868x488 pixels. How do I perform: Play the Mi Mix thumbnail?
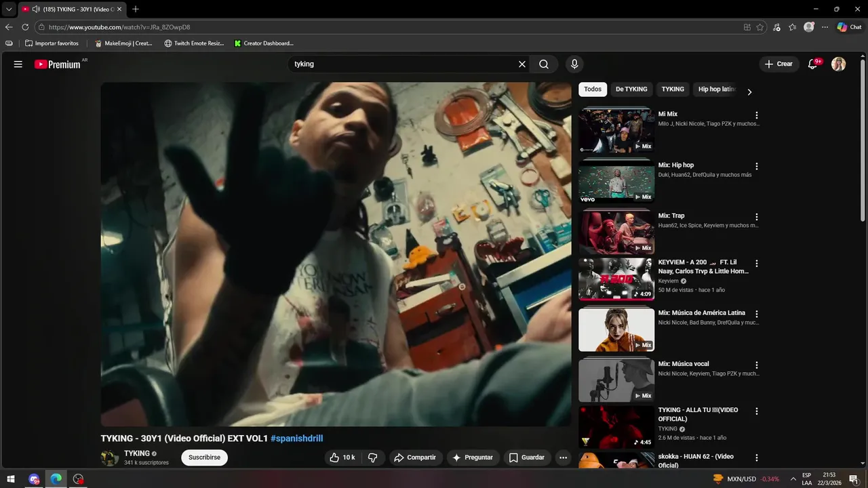pos(616,131)
